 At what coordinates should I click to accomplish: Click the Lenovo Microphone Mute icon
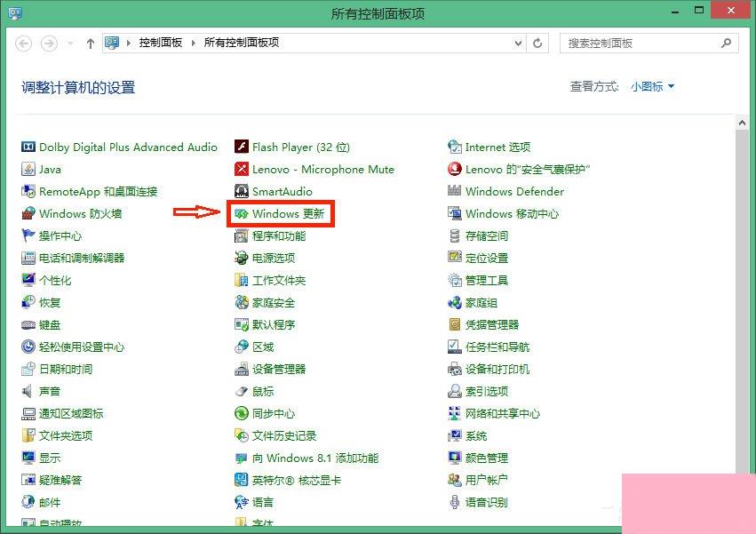pyautogui.click(x=242, y=169)
